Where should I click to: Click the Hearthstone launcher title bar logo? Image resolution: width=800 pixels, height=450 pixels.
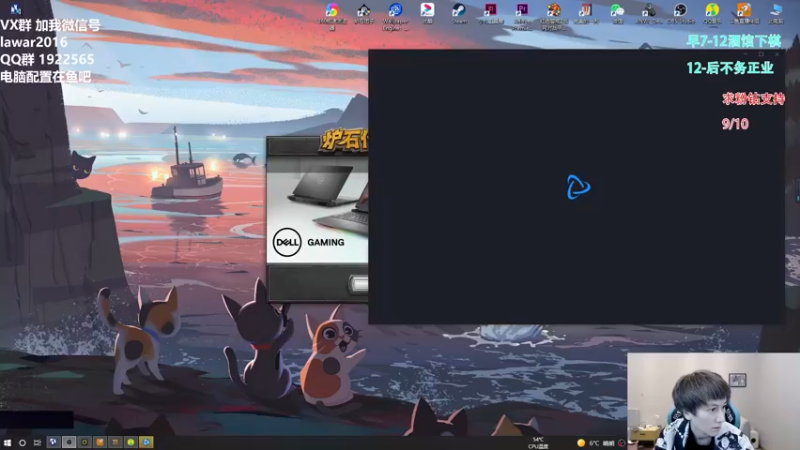344,140
